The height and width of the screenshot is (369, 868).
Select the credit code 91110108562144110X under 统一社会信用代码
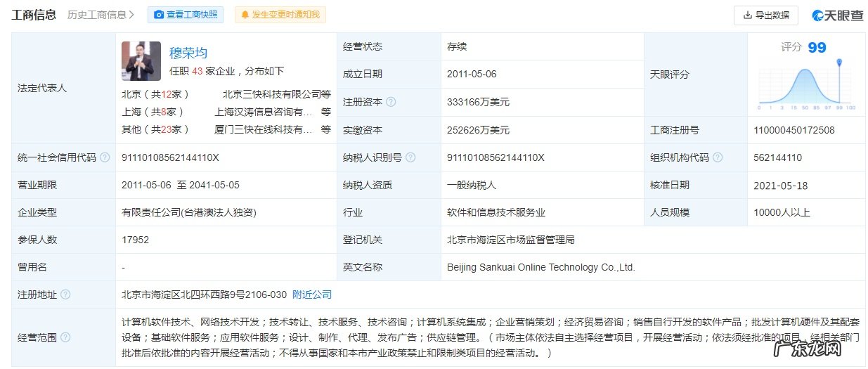[x=171, y=157]
